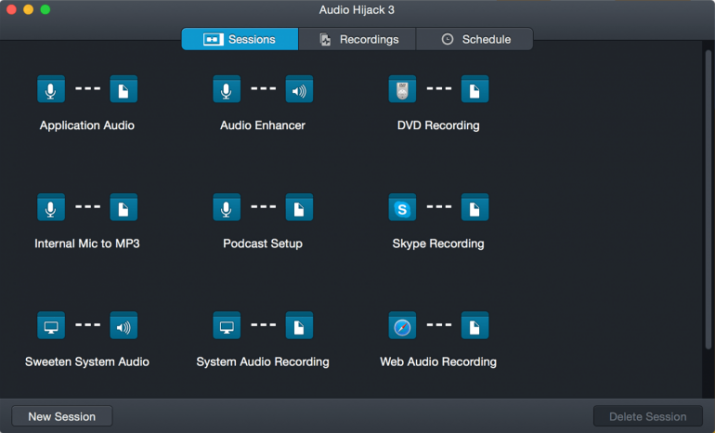Click the microphone icon of Audio Enhancer session
The width and height of the screenshot is (715, 433).
(227, 89)
